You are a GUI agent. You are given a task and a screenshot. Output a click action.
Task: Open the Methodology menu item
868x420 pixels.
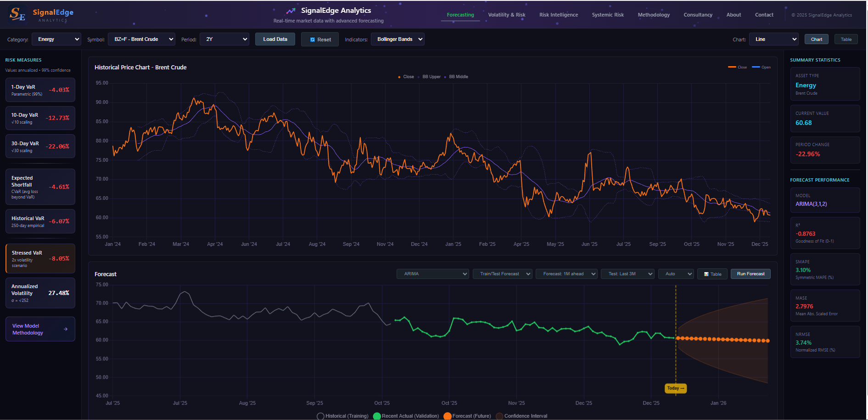[653, 14]
